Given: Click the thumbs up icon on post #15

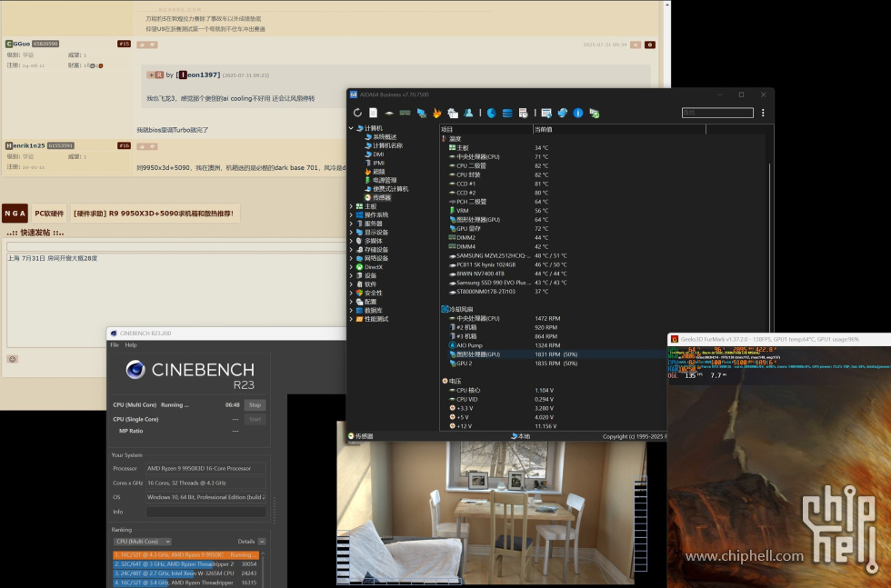Looking at the screenshot, I should coord(142,45).
